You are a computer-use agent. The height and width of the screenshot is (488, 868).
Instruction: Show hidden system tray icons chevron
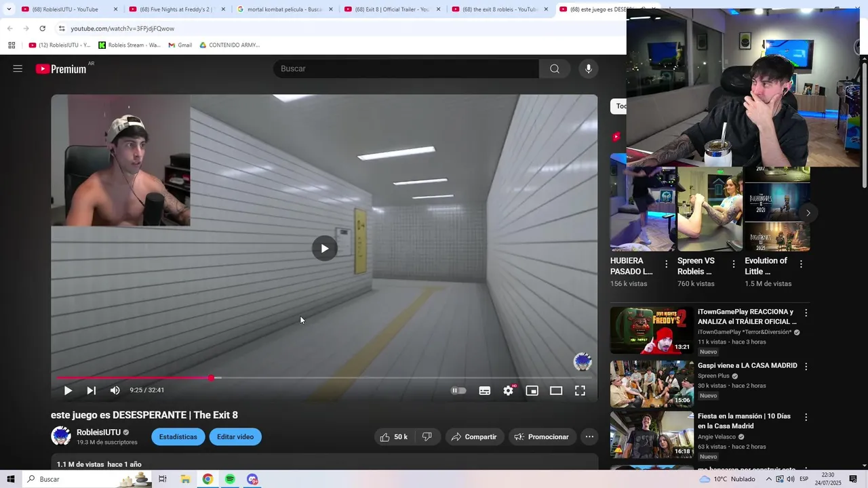[769, 479]
